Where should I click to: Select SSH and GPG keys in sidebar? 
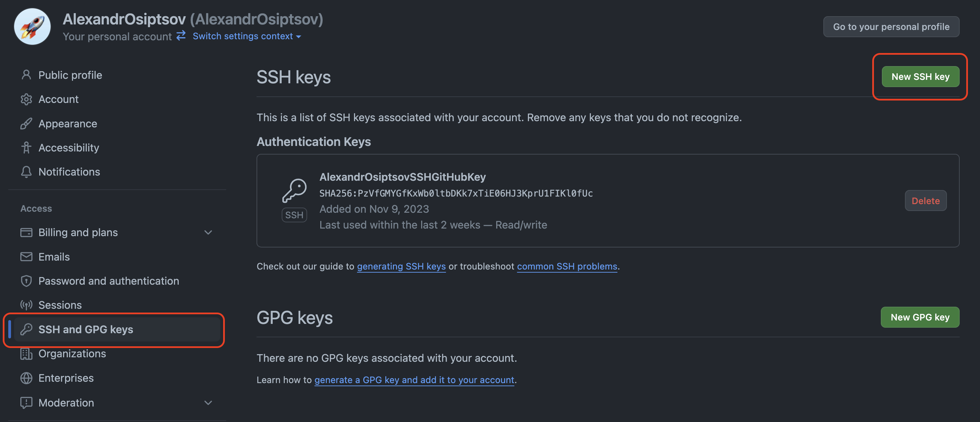[86, 329]
